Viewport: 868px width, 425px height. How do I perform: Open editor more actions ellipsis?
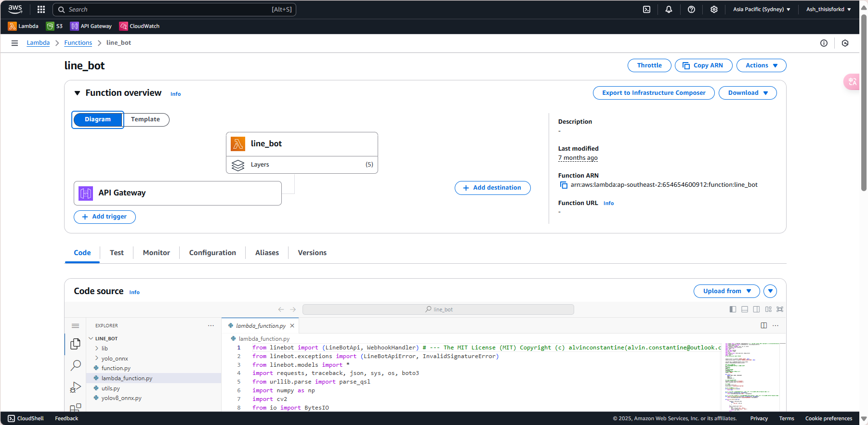(x=776, y=326)
